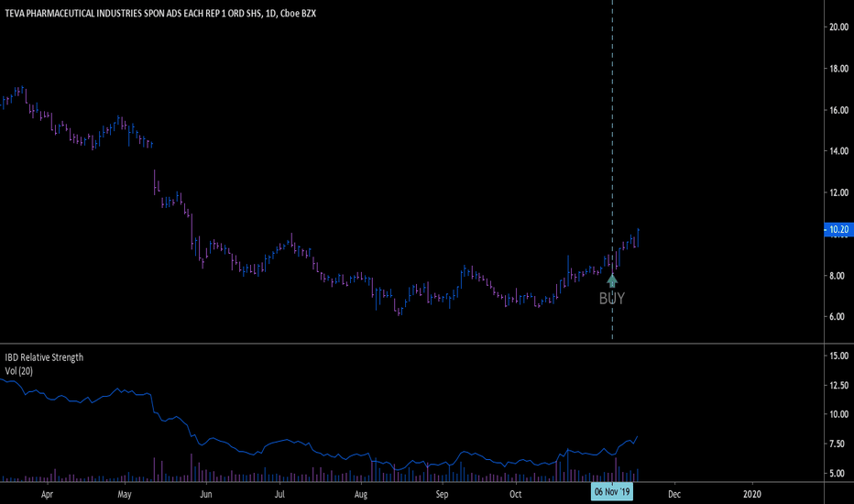Click the 12.00 price scale value
Viewport: 854px width, 504px height.
838,192
